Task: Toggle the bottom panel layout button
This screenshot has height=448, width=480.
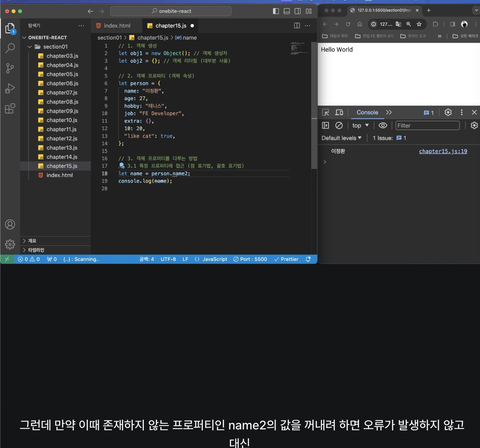Action: point(287,11)
